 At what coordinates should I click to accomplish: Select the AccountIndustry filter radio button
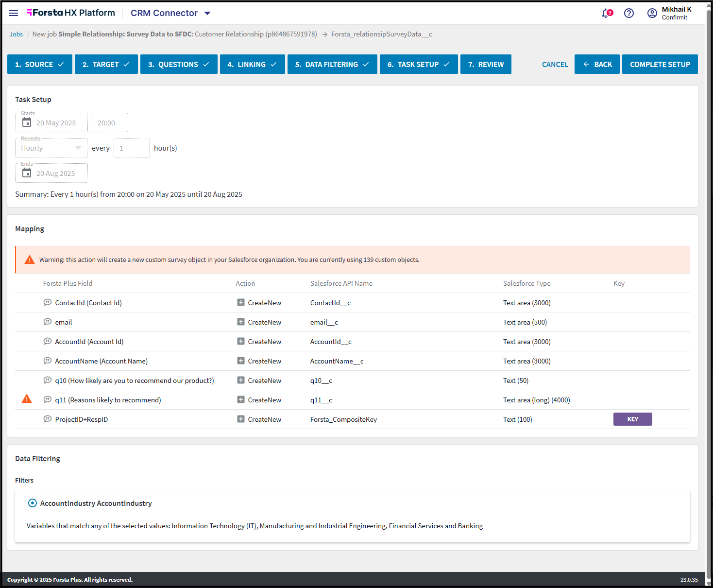tap(32, 503)
